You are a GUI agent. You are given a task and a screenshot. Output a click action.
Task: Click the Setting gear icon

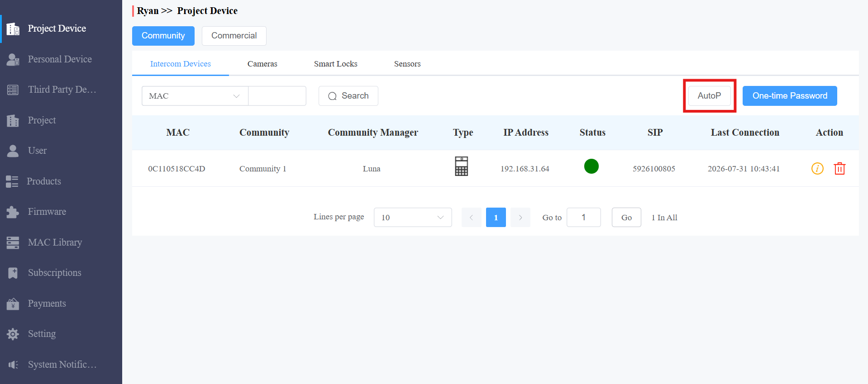(x=13, y=334)
